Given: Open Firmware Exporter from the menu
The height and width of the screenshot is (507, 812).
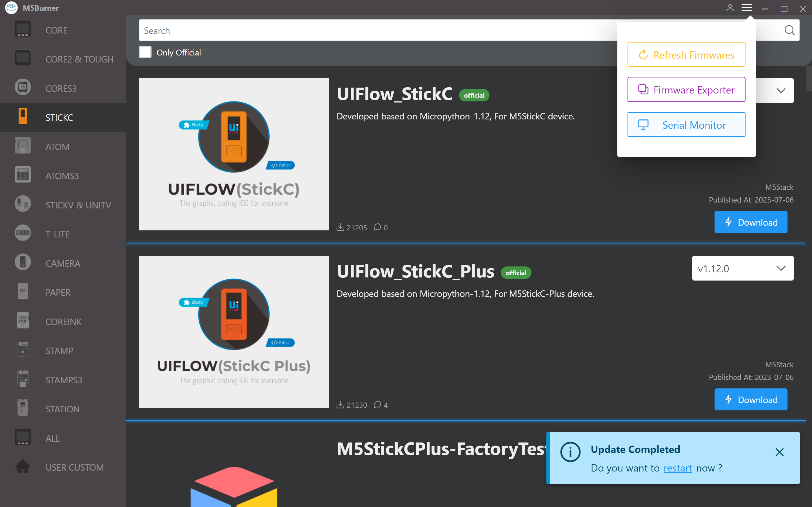Looking at the screenshot, I should click(x=686, y=90).
